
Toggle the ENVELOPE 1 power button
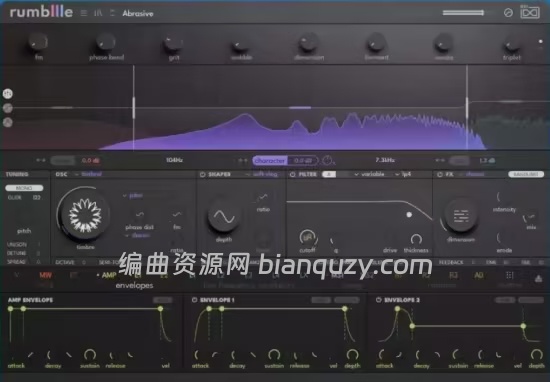point(194,300)
